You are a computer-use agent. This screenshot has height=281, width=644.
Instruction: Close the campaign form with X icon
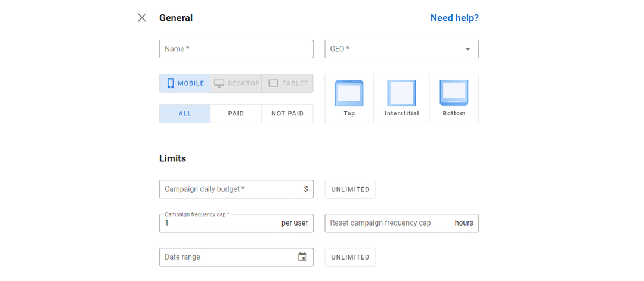tap(142, 18)
